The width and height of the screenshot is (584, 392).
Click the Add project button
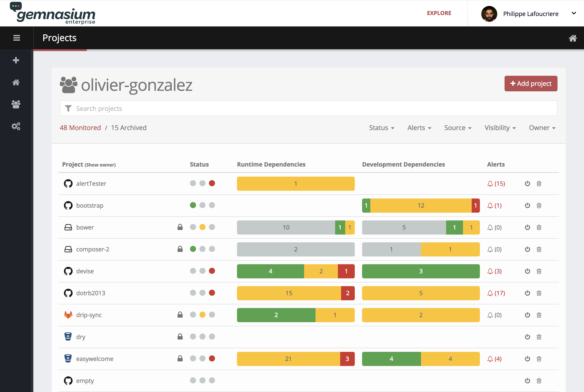tap(531, 84)
